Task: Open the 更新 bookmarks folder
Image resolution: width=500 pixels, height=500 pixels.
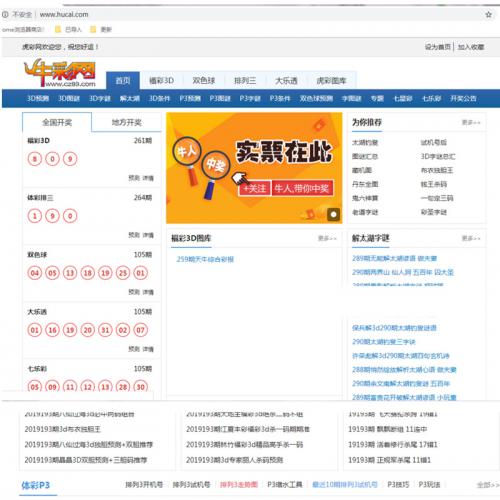Action: pyautogui.click(x=101, y=29)
